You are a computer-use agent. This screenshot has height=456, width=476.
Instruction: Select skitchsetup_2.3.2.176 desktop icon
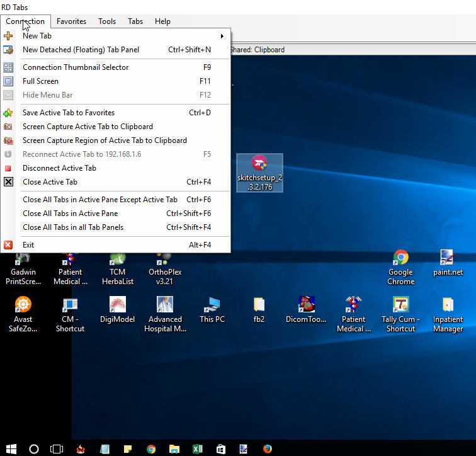[259, 173]
